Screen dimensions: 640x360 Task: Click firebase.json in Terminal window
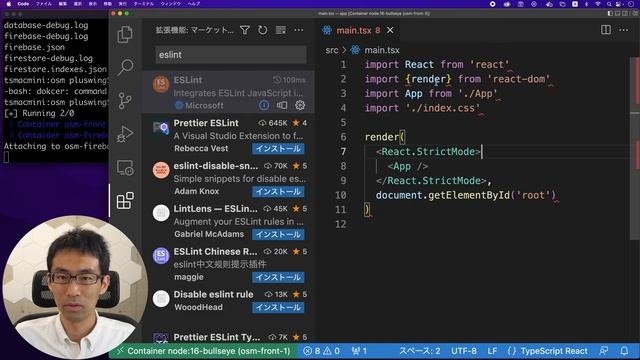(34, 47)
